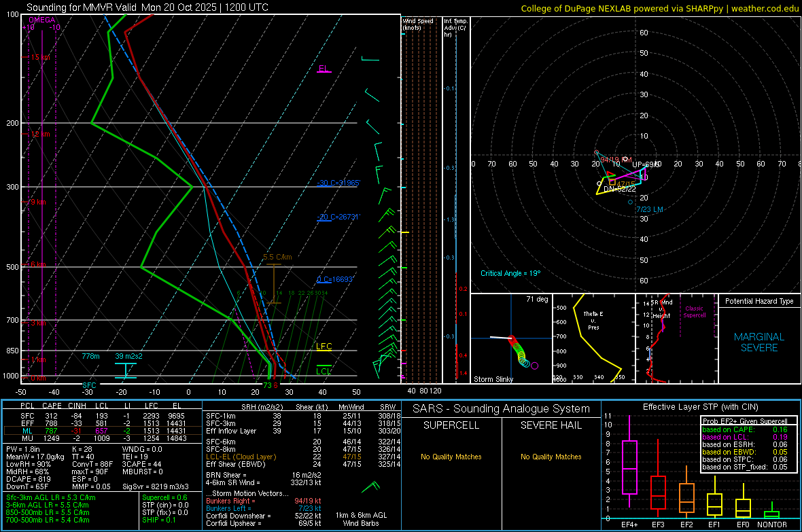Click the magenta circle in Storm Slinky
The width and height of the screenshot is (802, 532).
tap(534, 366)
